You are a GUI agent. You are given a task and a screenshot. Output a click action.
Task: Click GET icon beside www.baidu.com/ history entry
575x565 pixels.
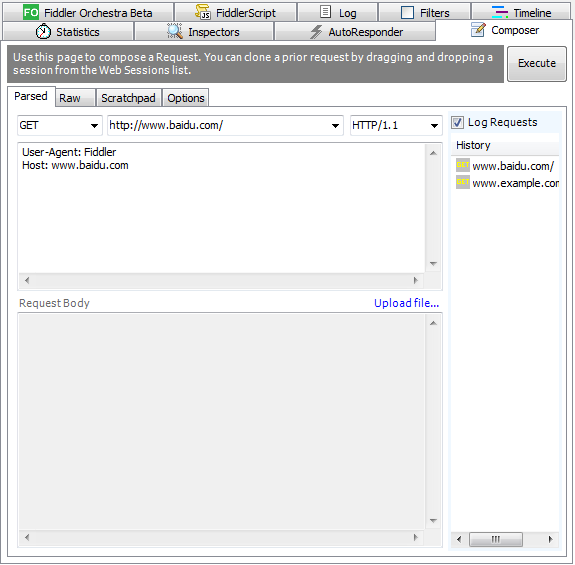click(463, 165)
